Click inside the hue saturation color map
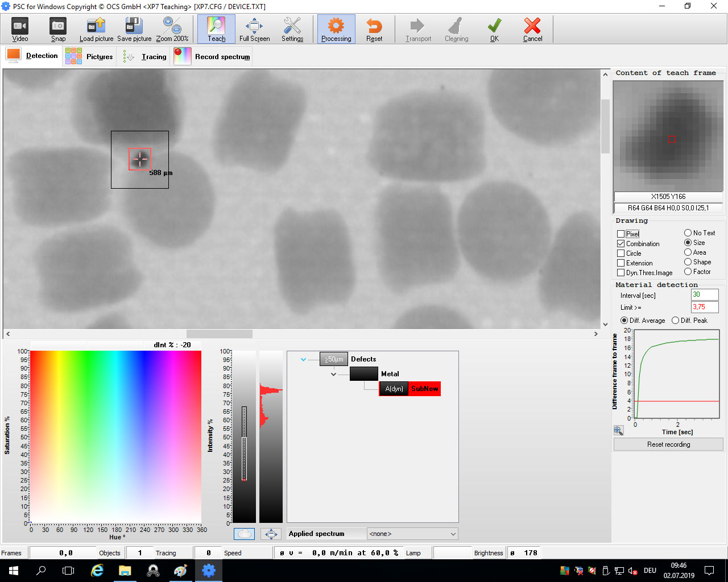Viewport: 728px width, 582px height. [x=115, y=436]
